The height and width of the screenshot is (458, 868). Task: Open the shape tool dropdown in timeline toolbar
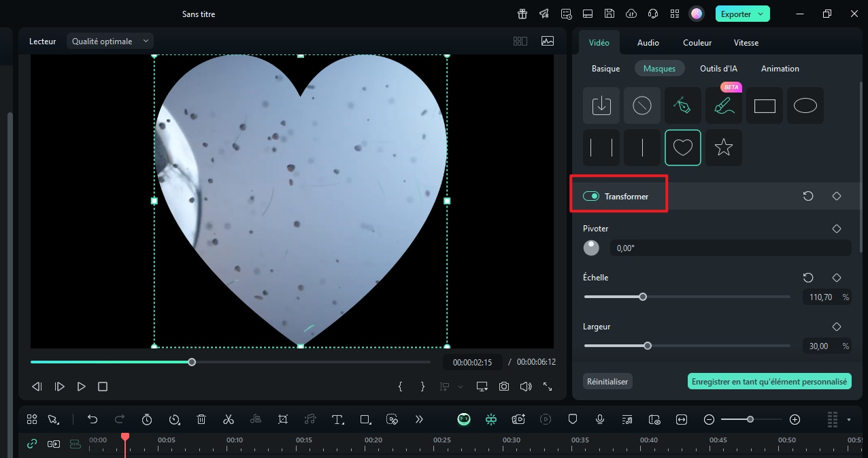point(366,419)
